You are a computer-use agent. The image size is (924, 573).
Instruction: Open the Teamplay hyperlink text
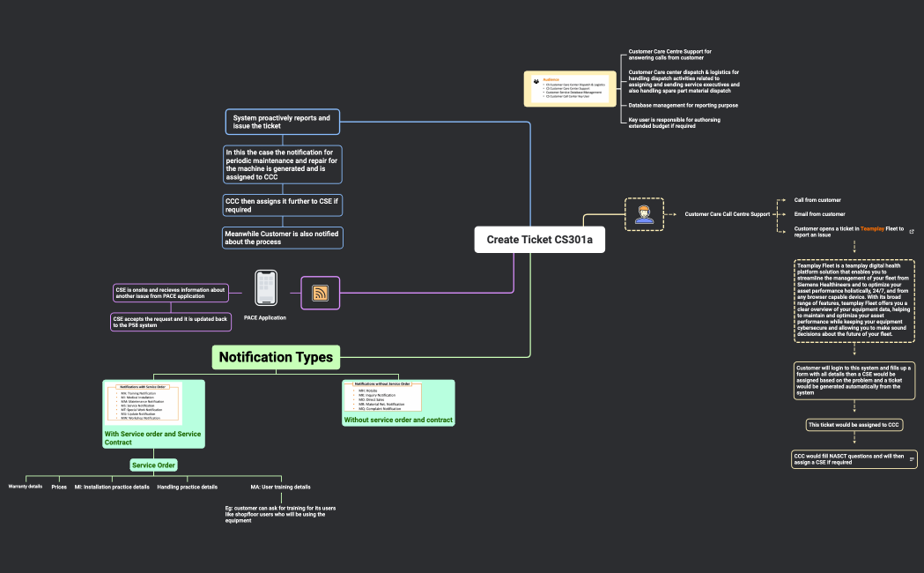tap(872, 228)
